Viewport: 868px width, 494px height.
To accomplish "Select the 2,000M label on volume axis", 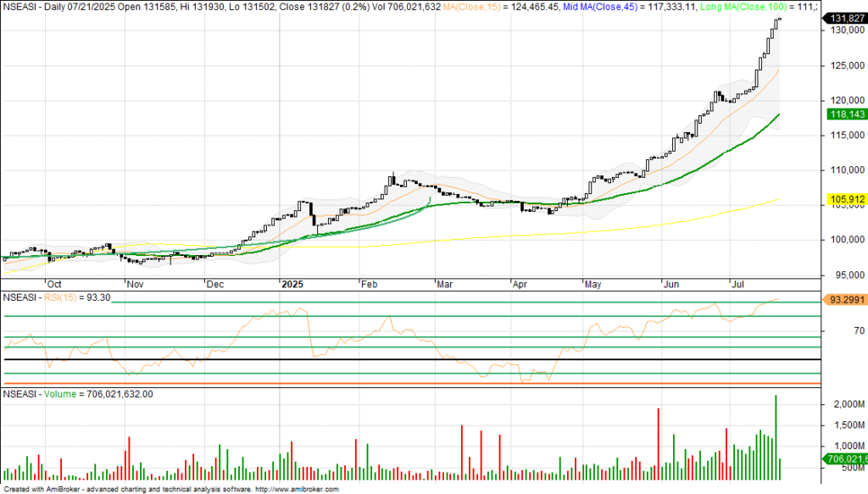I will tap(844, 405).
